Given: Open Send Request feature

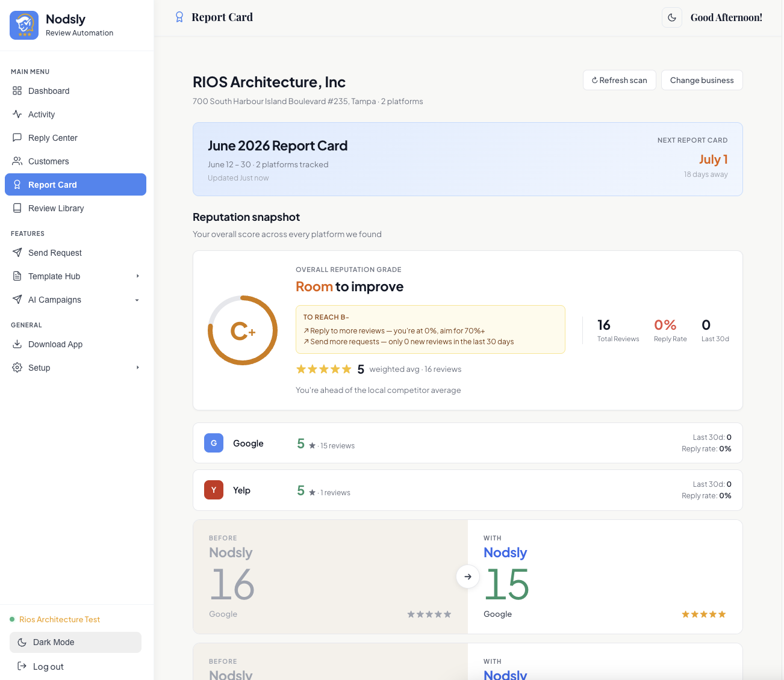Looking at the screenshot, I should (75, 253).
